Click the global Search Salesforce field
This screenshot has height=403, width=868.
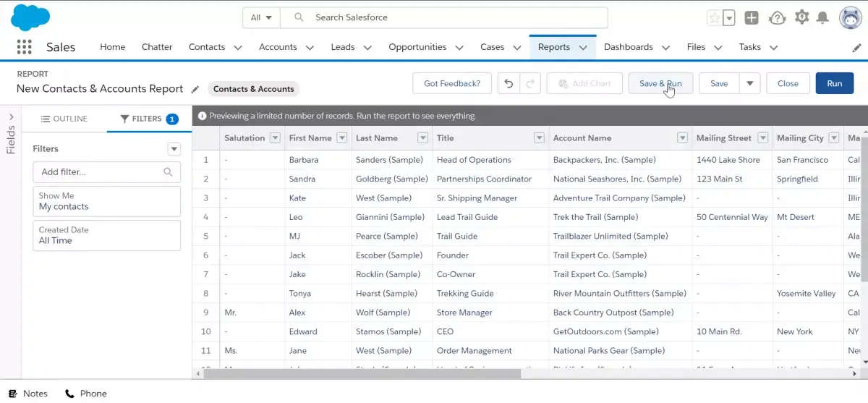pos(443,17)
